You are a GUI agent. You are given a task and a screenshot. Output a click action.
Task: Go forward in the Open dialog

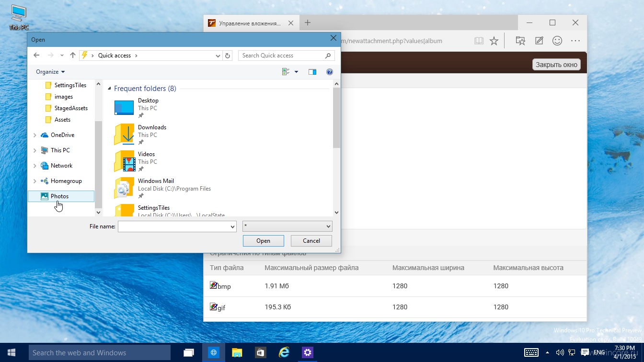pyautogui.click(x=51, y=56)
